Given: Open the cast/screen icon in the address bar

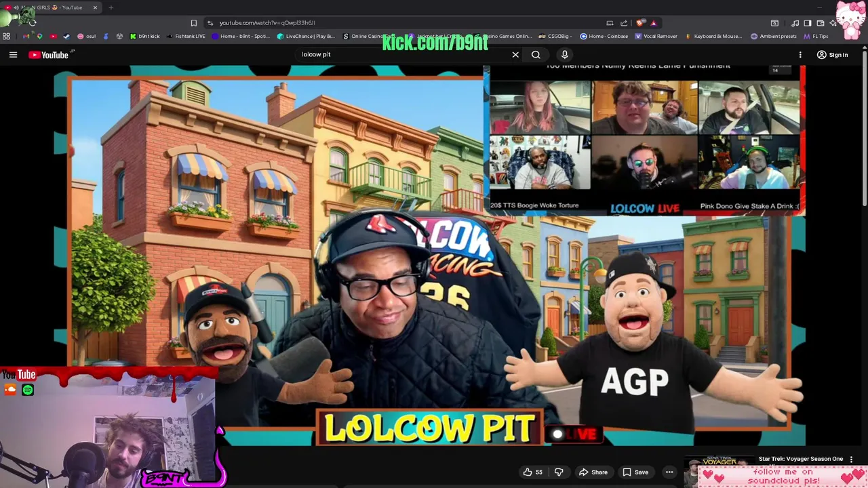Looking at the screenshot, I should 610,22.
